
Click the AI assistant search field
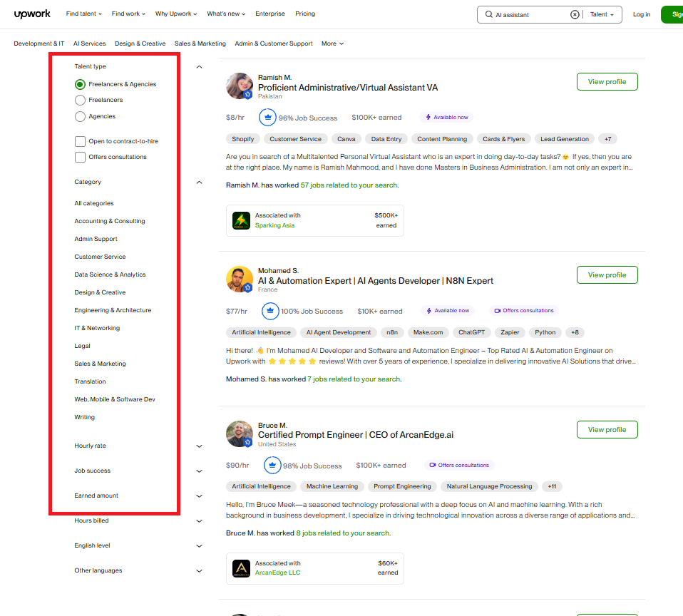tap(531, 15)
